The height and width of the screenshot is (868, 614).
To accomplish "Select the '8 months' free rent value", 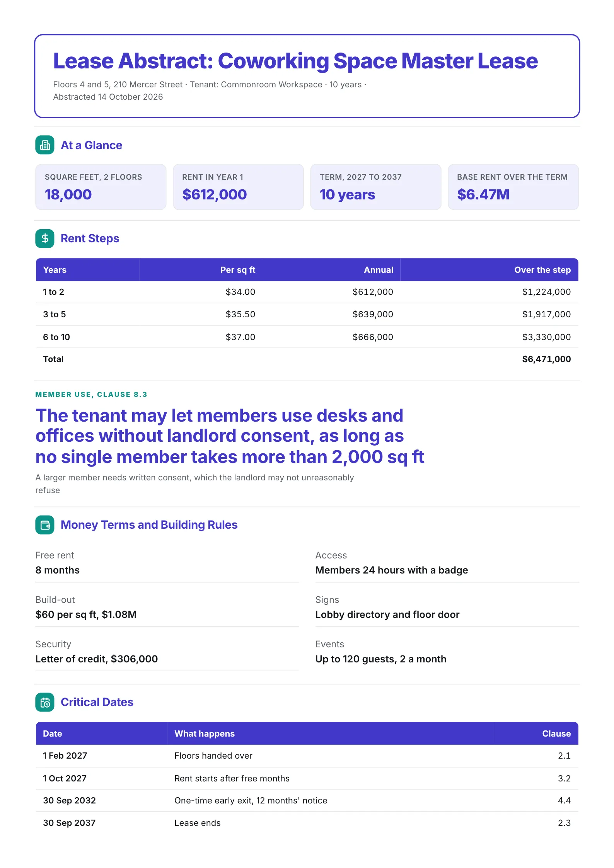I will point(58,570).
